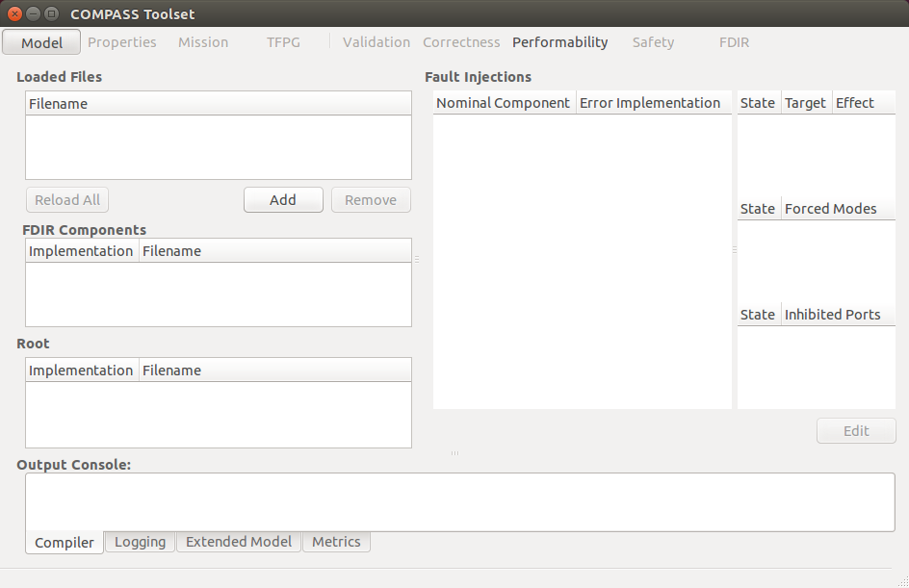Open the Properties tab
This screenshot has height=588, width=909.
pyautogui.click(x=121, y=42)
